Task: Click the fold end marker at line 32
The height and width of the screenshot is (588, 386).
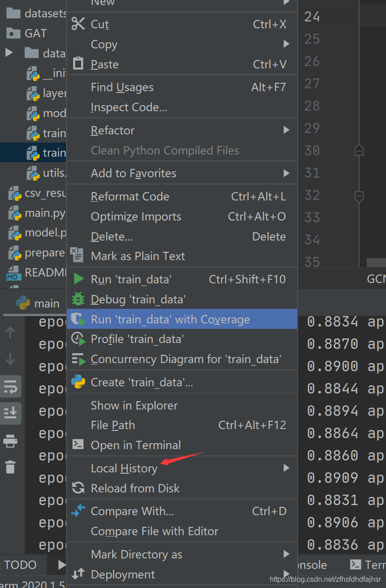Action: click(359, 196)
